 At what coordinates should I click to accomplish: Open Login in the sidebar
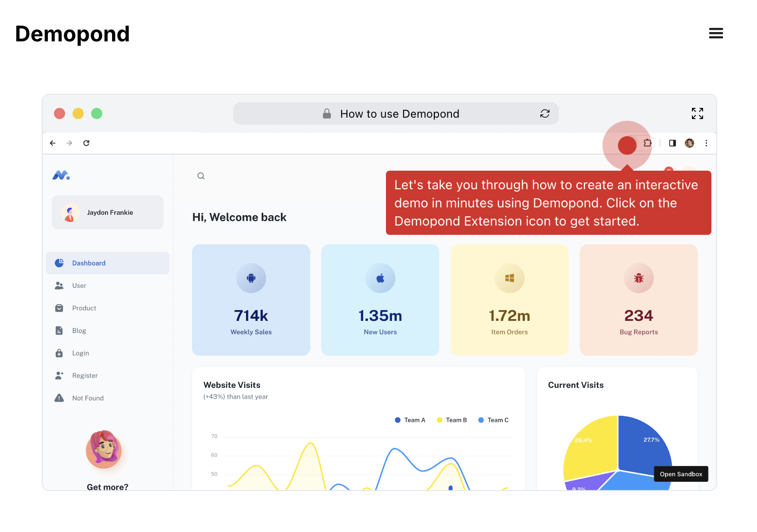tap(107, 353)
